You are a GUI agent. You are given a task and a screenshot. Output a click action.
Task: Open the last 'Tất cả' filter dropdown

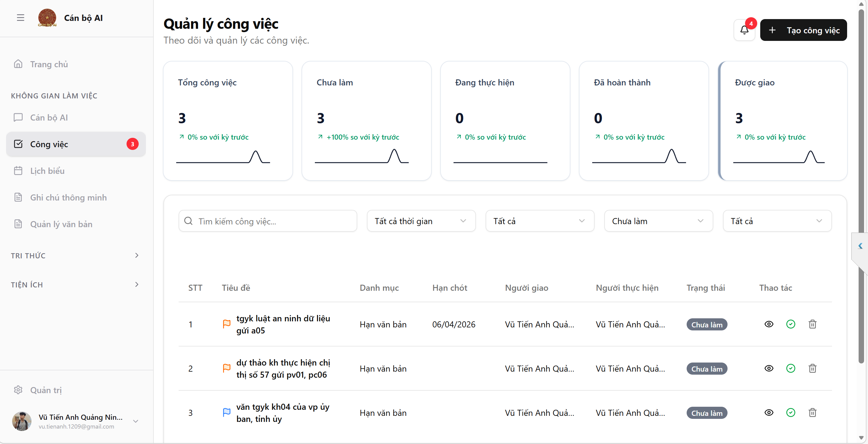coord(777,221)
